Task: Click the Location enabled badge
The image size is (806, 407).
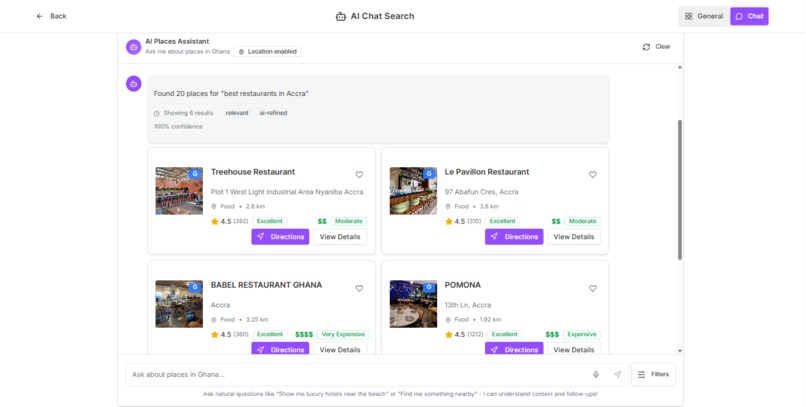Action: [x=267, y=51]
